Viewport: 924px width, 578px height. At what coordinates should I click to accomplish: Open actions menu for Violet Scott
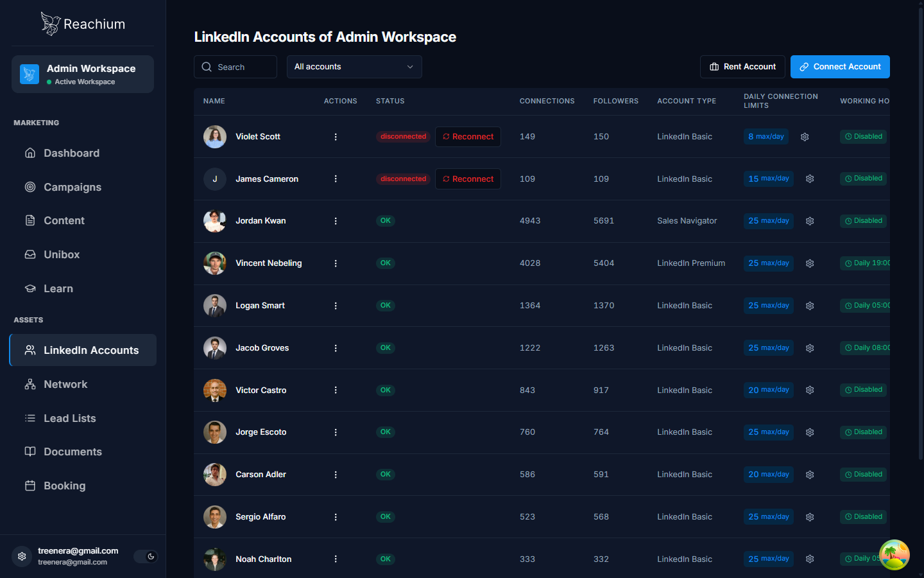[x=336, y=137]
